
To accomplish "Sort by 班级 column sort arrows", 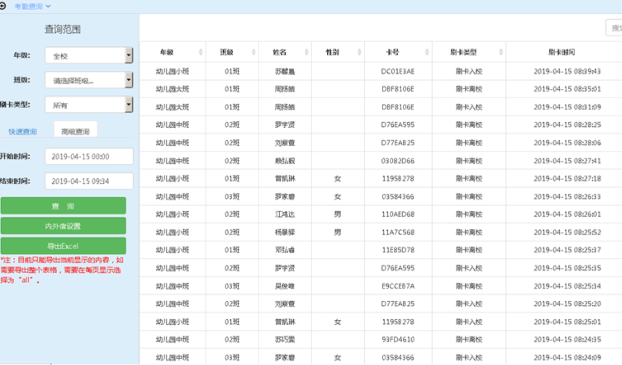I will click(x=253, y=52).
